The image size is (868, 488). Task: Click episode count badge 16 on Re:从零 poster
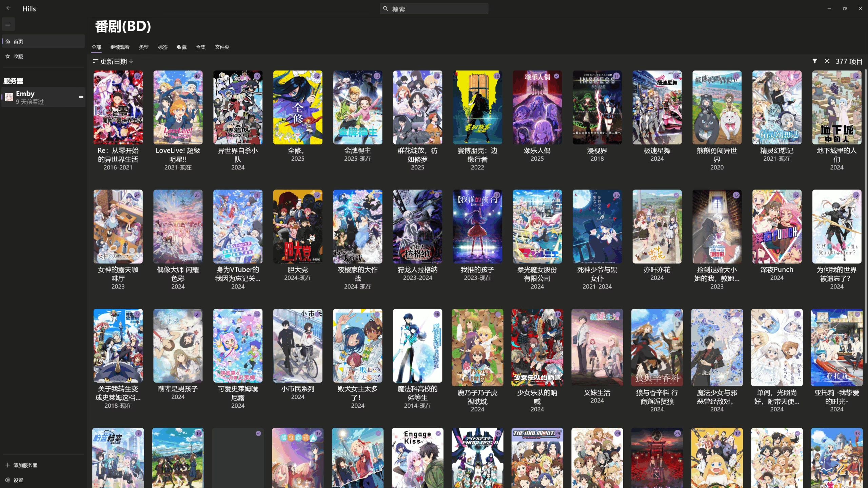pyautogui.click(x=137, y=76)
